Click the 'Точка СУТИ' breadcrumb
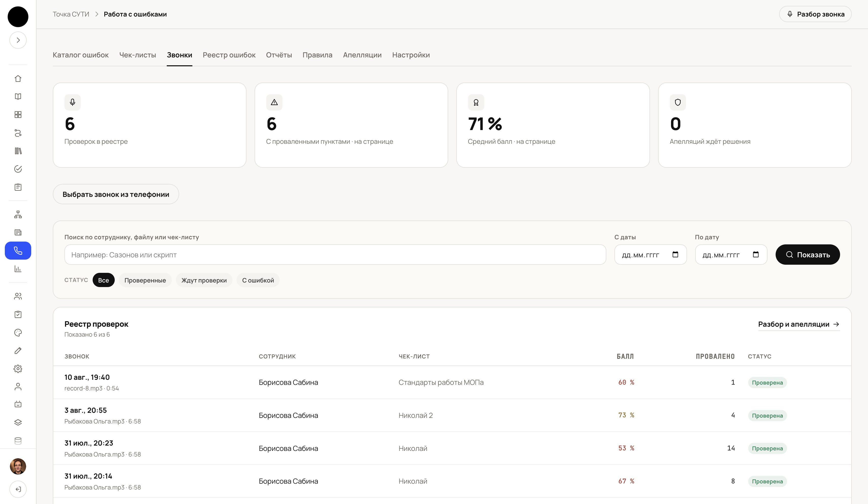868x504 pixels. tap(71, 14)
